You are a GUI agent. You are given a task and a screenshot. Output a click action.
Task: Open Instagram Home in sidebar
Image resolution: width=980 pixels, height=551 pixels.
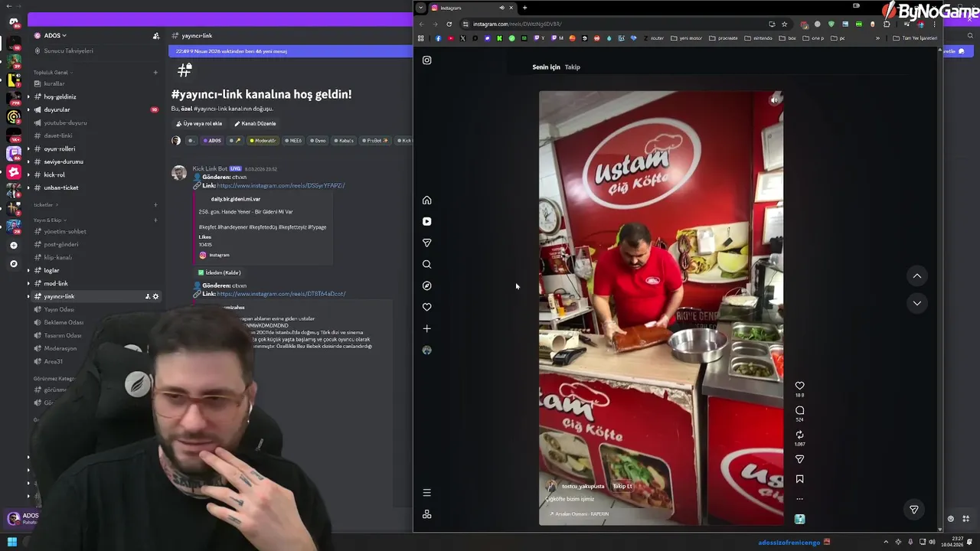[x=426, y=201]
